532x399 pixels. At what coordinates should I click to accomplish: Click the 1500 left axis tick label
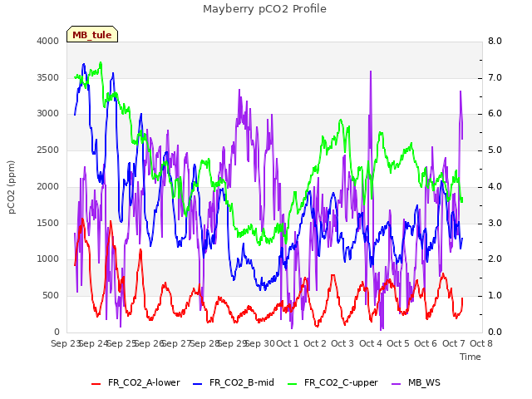48,224
